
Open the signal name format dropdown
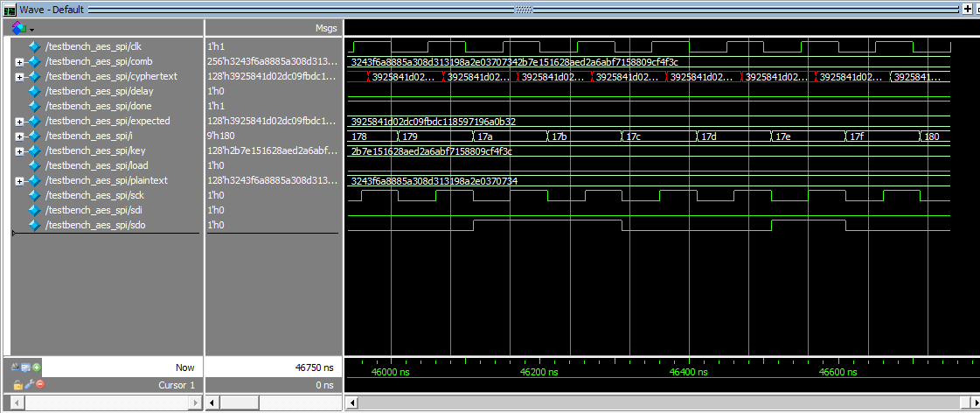coord(23,29)
